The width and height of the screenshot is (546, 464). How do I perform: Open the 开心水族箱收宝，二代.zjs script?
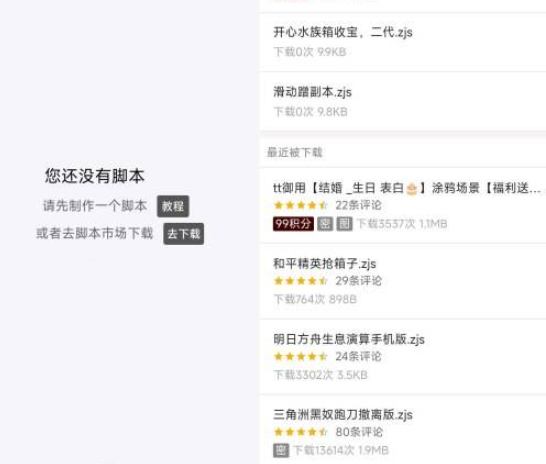(403, 42)
